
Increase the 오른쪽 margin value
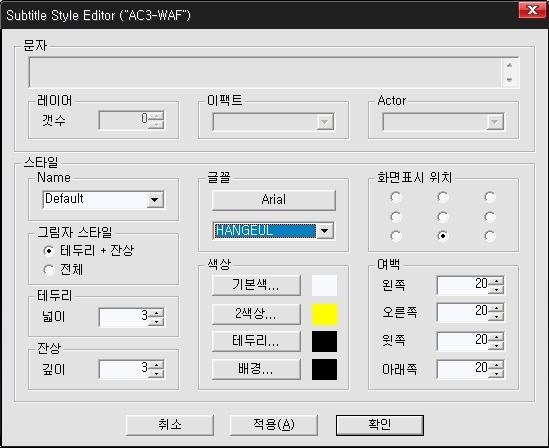click(496, 308)
